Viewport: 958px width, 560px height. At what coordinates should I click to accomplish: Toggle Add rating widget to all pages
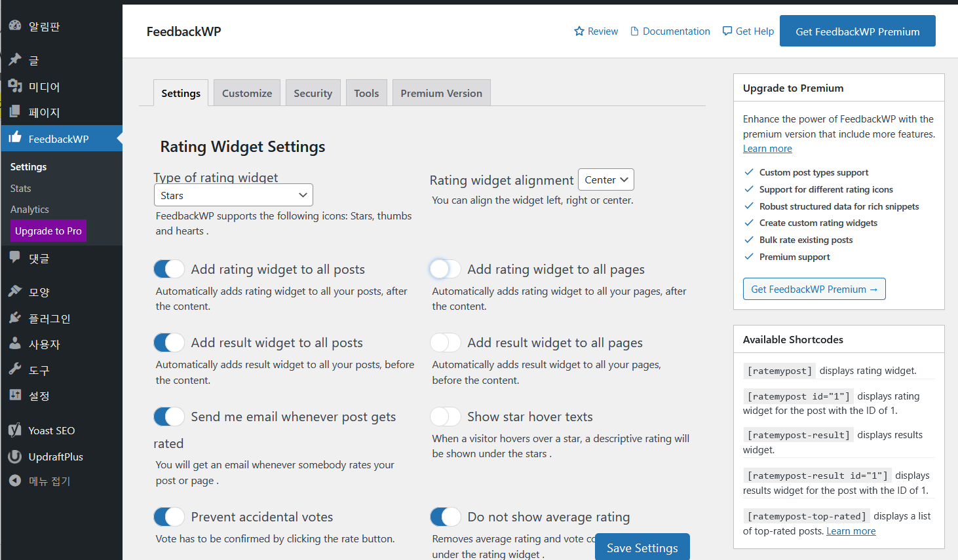click(x=446, y=269)
